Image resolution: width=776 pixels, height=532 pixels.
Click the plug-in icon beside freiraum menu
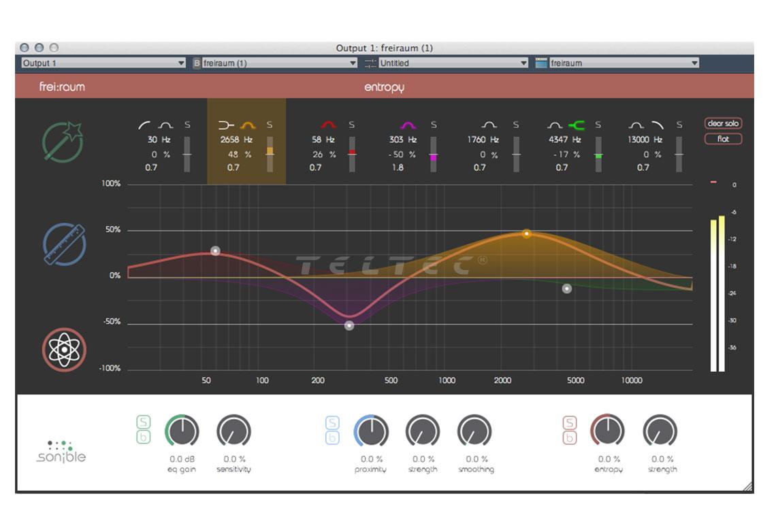coord(541,63)
